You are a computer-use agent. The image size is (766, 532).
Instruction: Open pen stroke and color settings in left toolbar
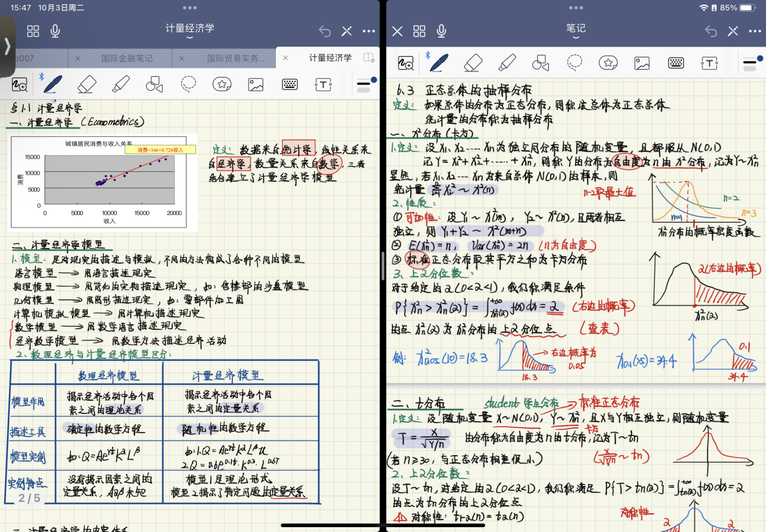(365, 84)
